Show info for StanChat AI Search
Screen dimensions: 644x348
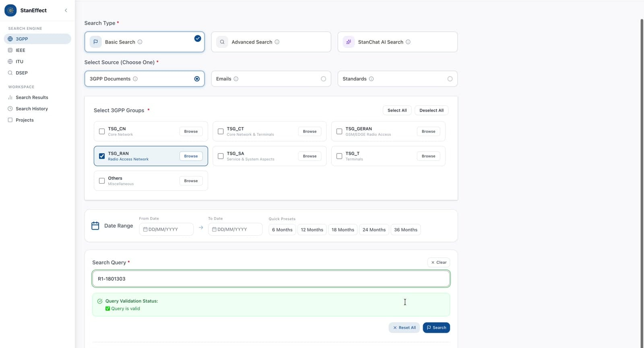[x=408, y=42]
